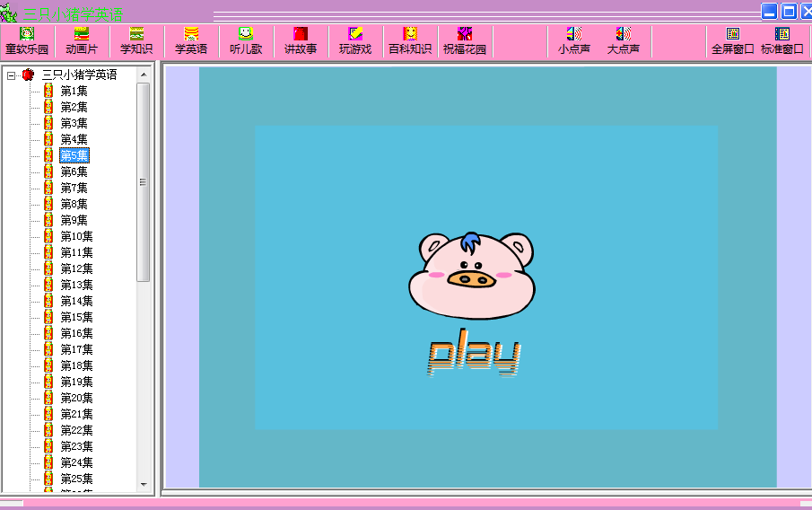812x510 pixels.
Task: Click the icon beside 第18集
Action: click(48, 365)
